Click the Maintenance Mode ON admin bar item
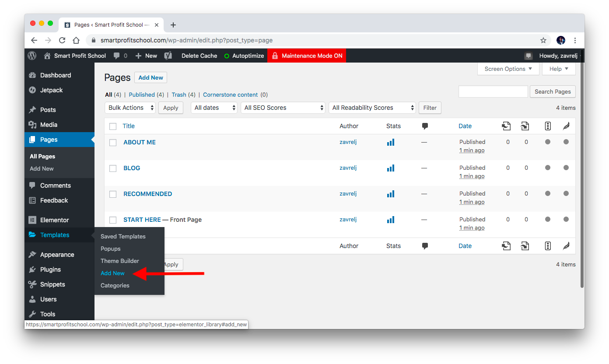The width and height of the screenshot is (609, 364). click(x=307, y=56)
